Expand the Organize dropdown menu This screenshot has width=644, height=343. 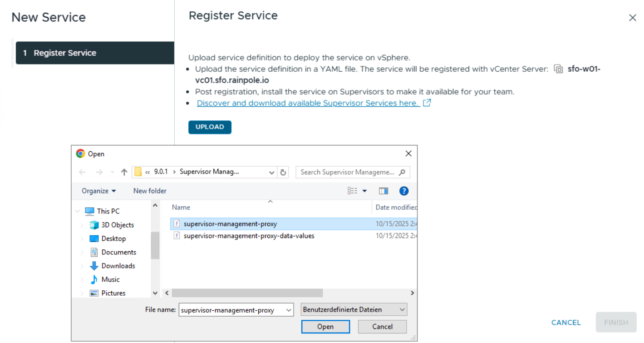pyautogui.click(x=99, y=191)
